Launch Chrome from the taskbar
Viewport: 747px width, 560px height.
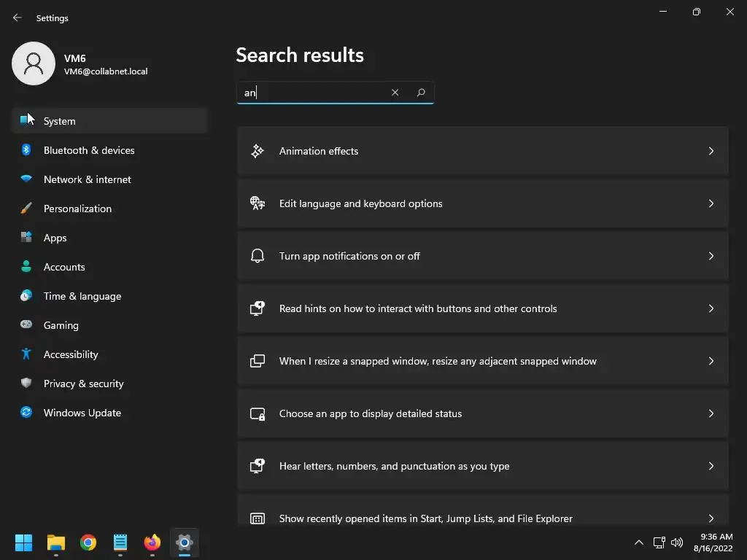pos(88,542)
